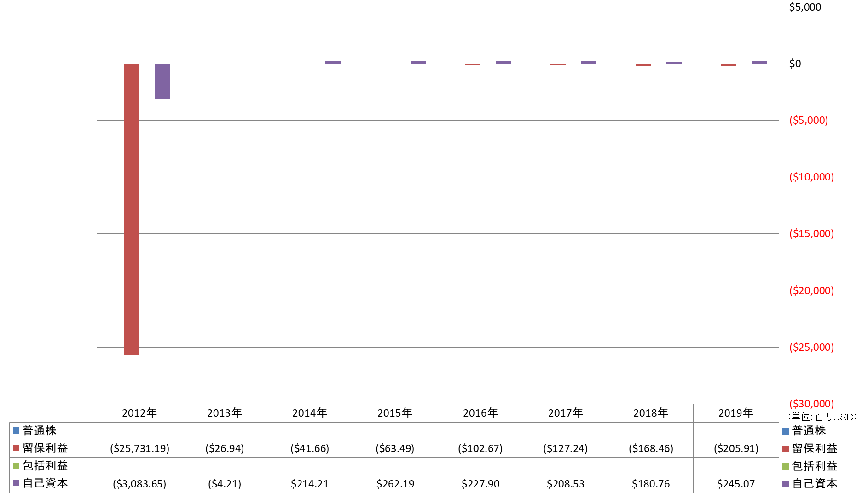
Task: Select the purple 2014 equity bar
Action: (x=333, y=62)
